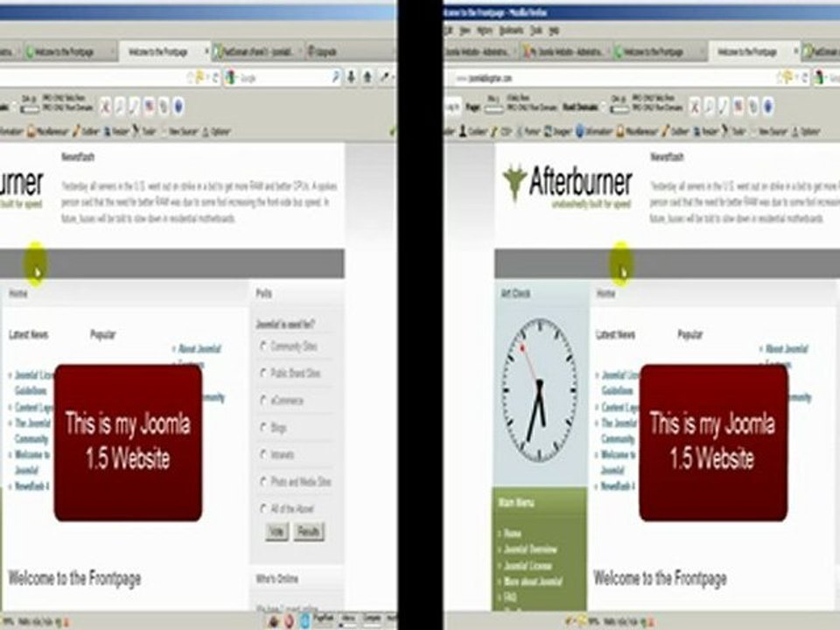This screenshot has width=840, height=630.
Task: Open the Images menu in right window developer toolbar
Action: (x=558, y=131)
